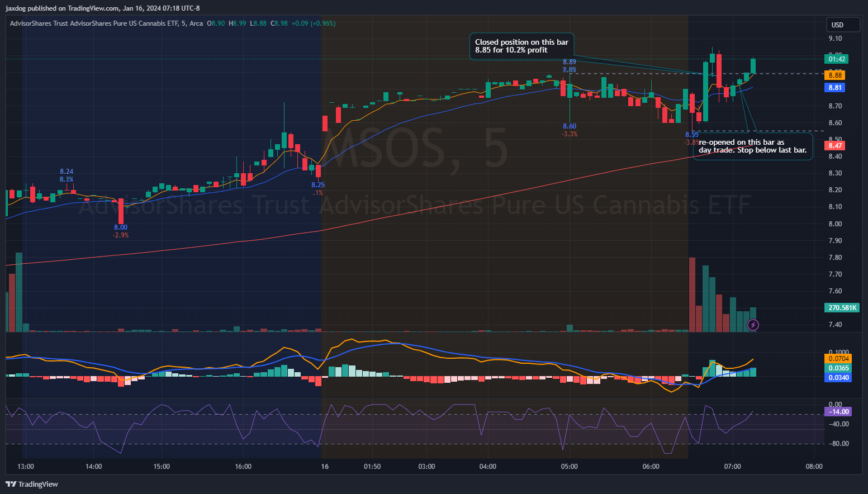This screenshot has height=494, width=868.
Task: Click the 8.40 price axis label
Action: tap(835, 156)
